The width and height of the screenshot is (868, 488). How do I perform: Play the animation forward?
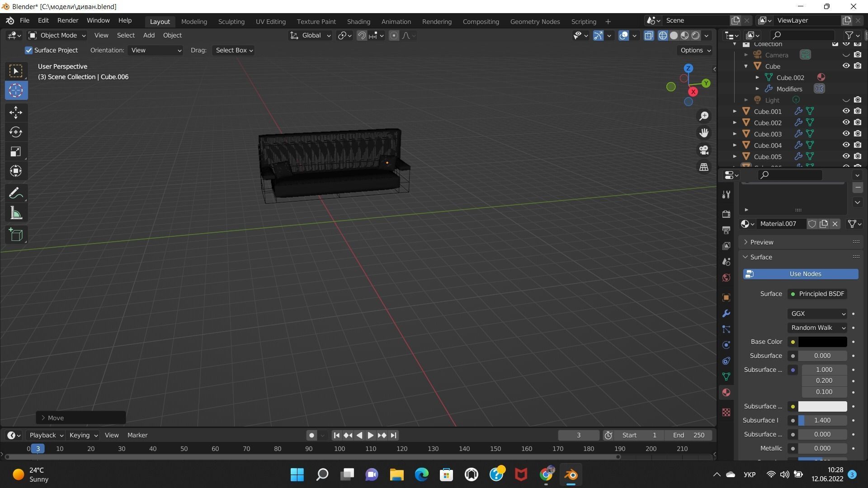pos(370,435)
